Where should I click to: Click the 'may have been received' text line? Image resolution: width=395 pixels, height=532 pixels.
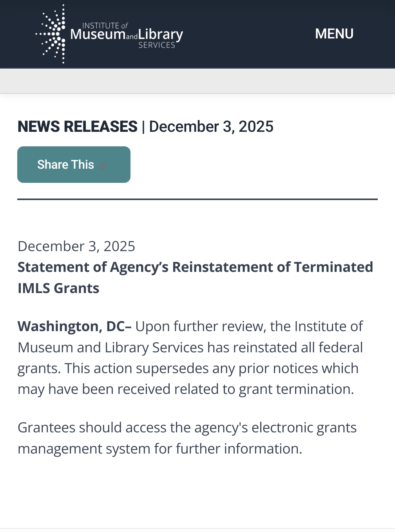186,389
